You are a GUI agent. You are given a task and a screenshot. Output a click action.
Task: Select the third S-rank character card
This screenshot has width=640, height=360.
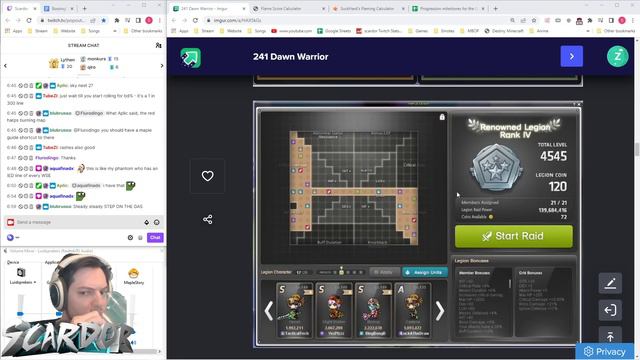pos(373,310)
